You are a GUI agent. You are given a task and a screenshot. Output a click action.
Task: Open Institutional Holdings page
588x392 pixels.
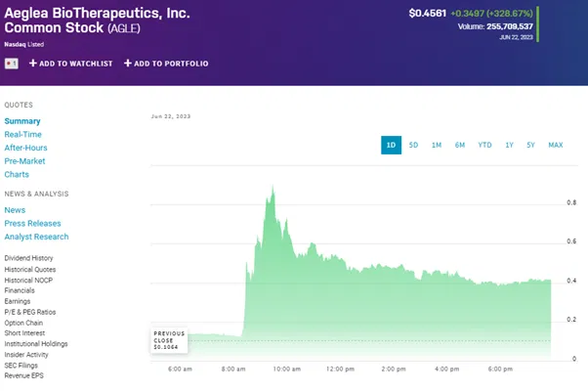36,343
